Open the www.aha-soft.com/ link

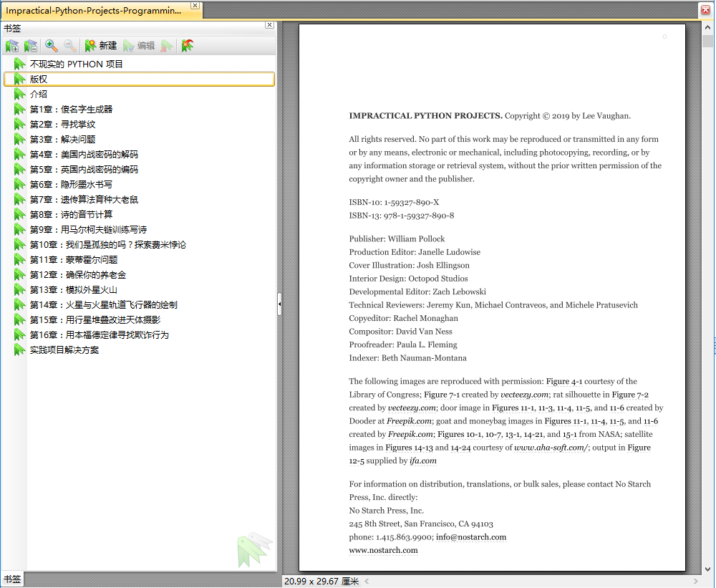[x=551, y=448]
